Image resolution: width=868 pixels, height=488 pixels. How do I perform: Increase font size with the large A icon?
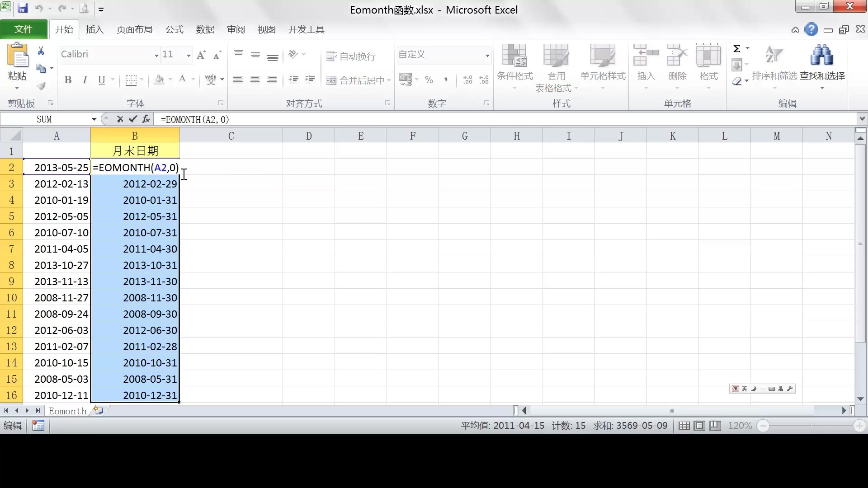coord(201,55)
